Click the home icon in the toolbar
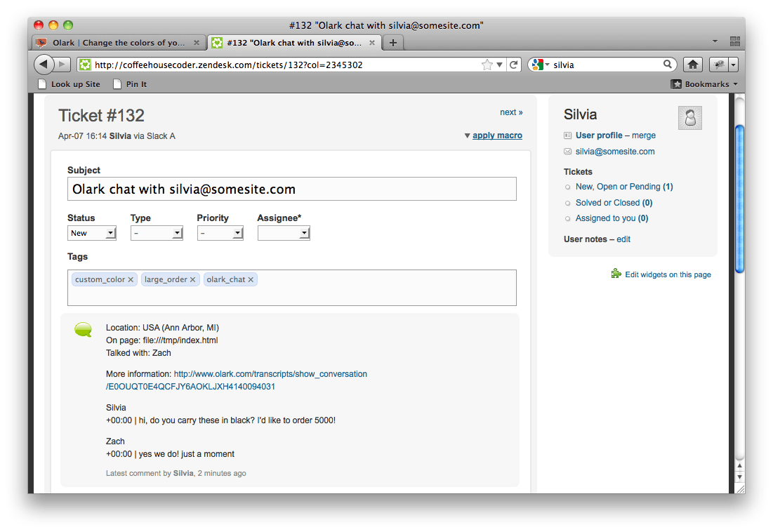Image resolution: width=773 pixels, height=532 pixels. coord(692,65)
